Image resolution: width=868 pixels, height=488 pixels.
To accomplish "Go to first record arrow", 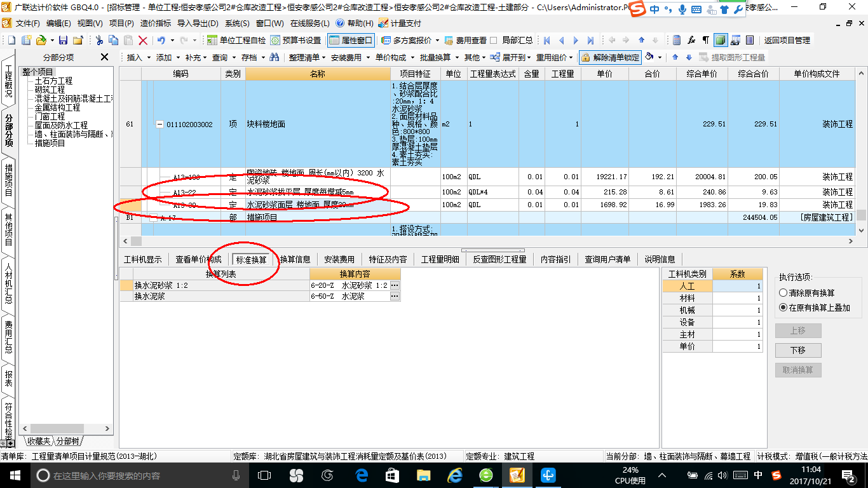I will click(x=546, y=40).
